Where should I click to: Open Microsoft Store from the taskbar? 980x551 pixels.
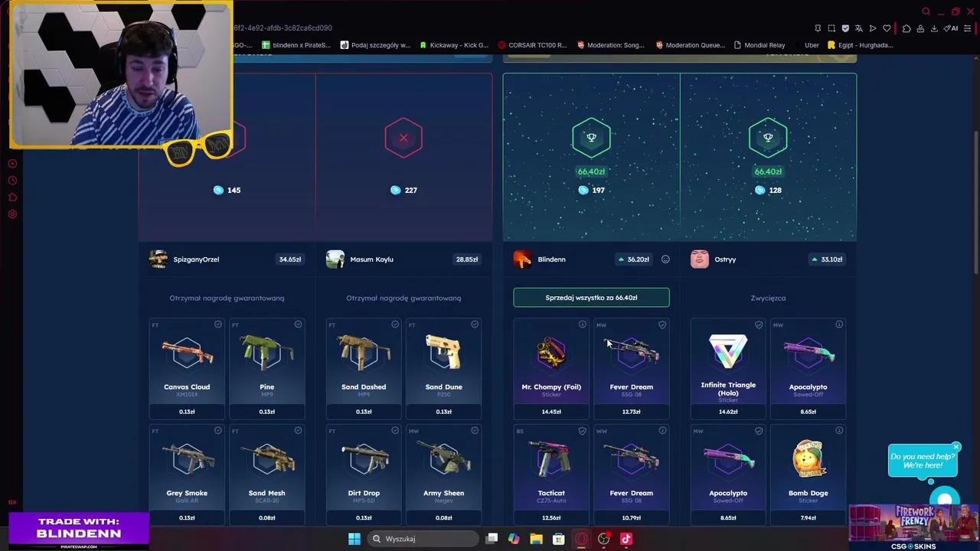559,539
